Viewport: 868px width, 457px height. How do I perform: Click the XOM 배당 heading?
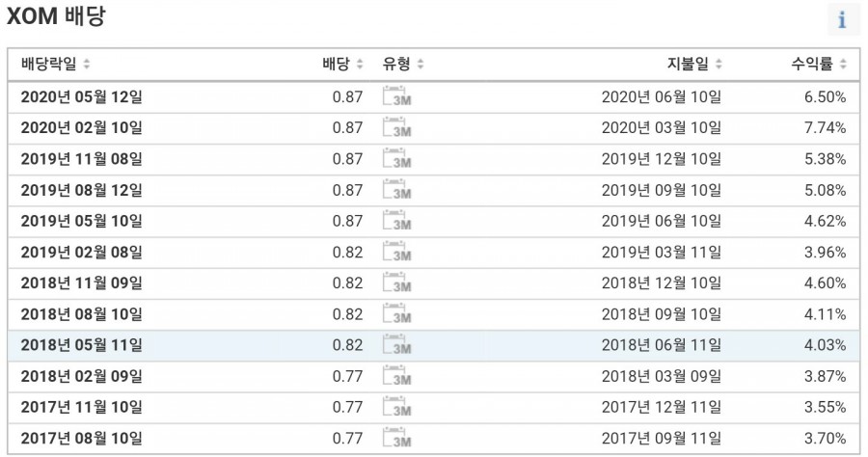coord(55,15)
